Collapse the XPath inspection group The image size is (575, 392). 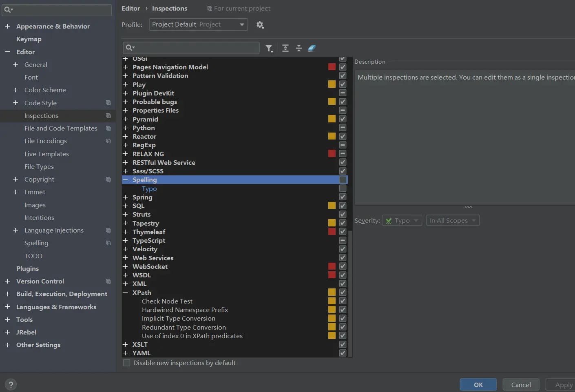point(125,292)
